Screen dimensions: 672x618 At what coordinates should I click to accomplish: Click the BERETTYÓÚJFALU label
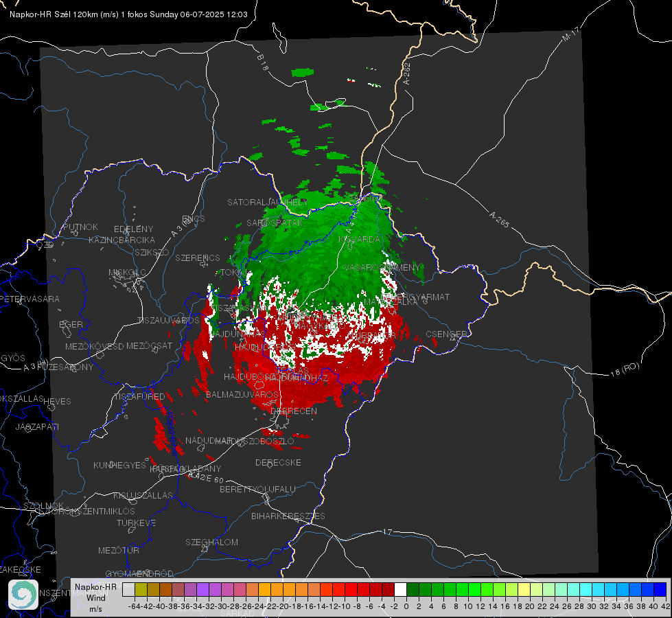[x=257, y=490]
